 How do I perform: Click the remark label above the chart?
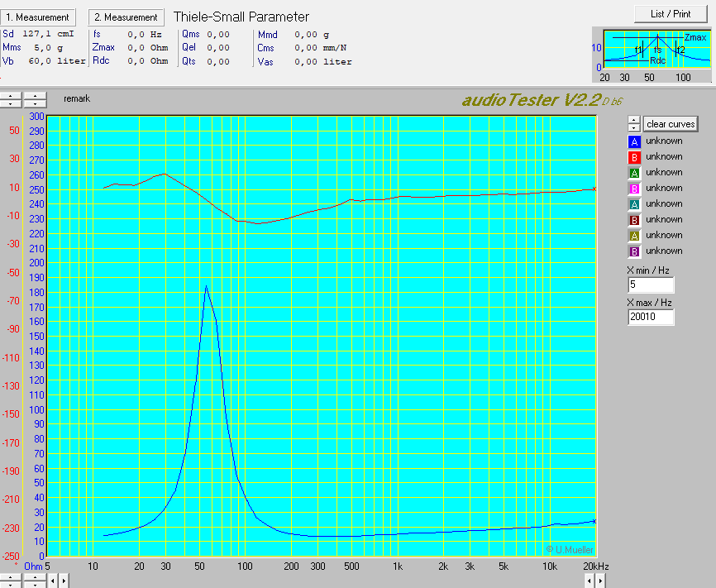pyautogui.click(x=77, y=98)
